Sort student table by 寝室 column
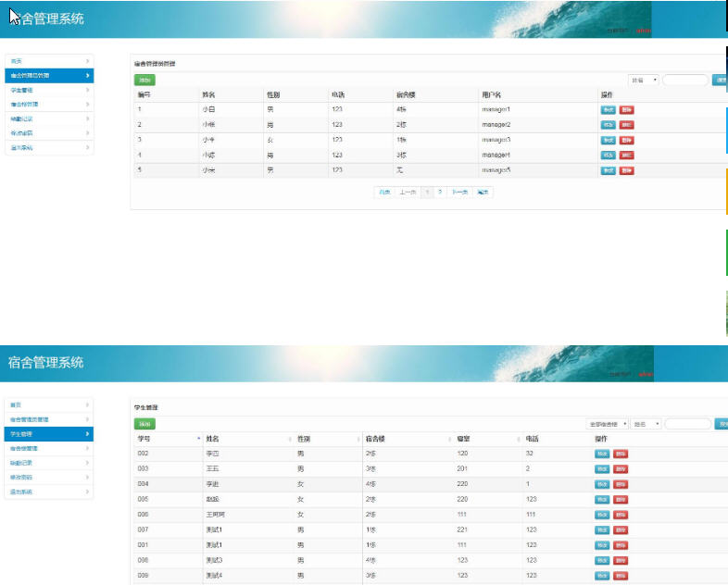This screenshot has width=728, height=585. (488, 439)
